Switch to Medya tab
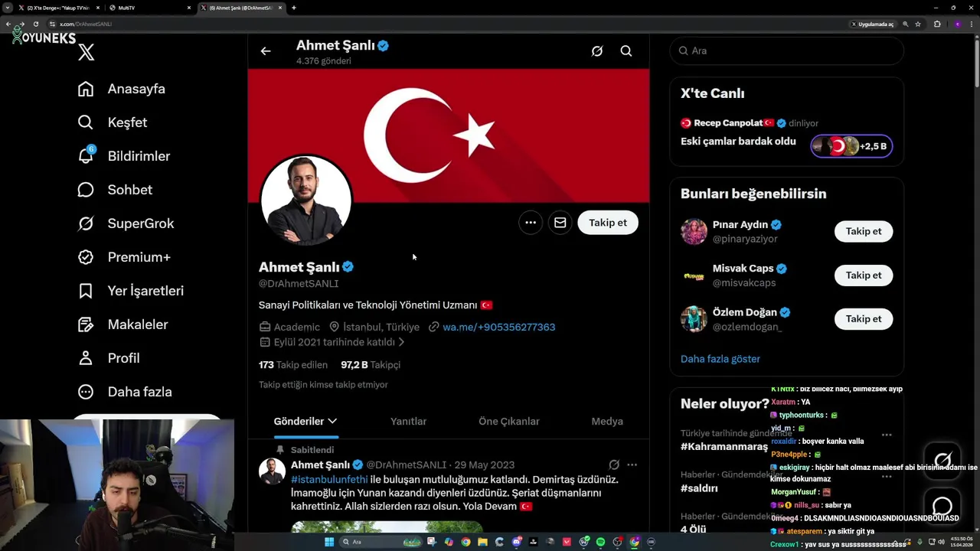The height and width of the screenshot is (551, 980). point(607,422)
